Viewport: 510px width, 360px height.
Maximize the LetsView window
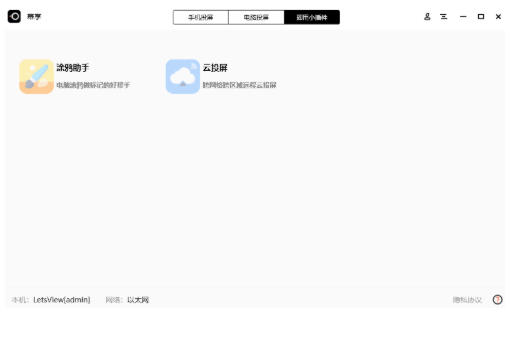pyautogui.click(x=481, y=17)
